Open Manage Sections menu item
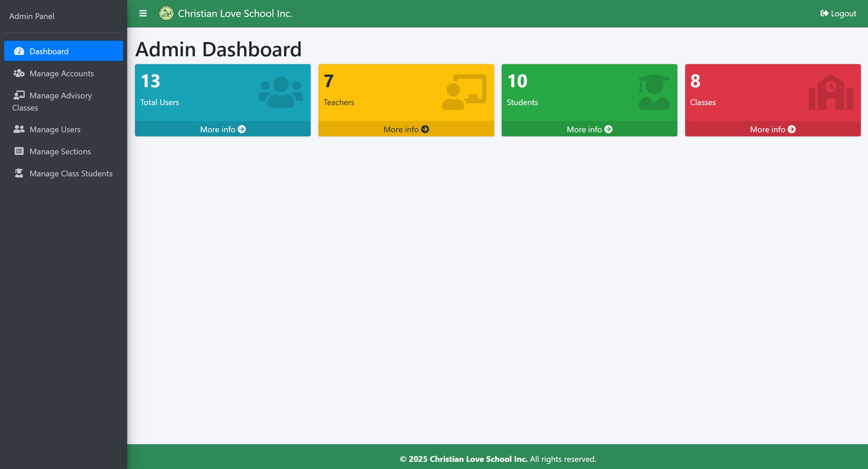The image size is (868, 469). pos(60,152)
